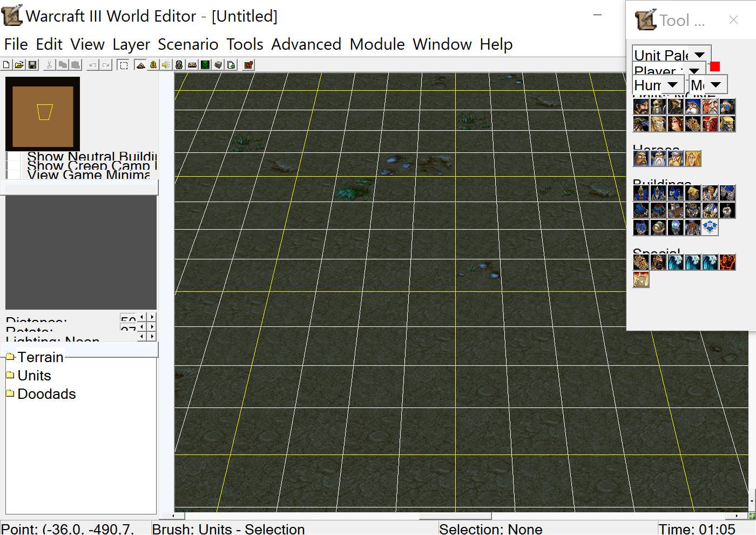Open a map file from the toolbar

[x=20, y=65]
